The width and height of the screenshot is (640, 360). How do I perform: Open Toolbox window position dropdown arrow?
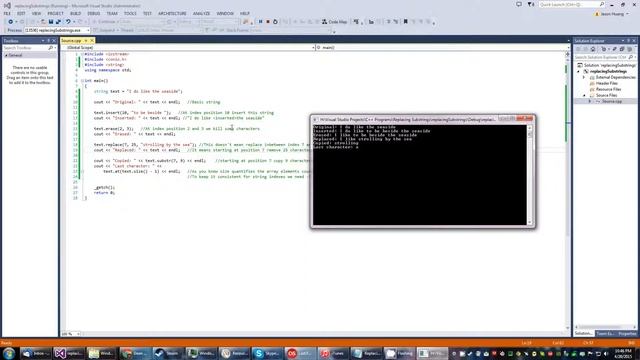point(42,41)
